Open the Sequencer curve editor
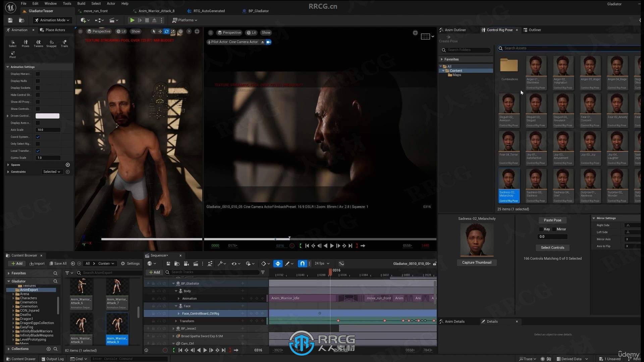The image size is (644, 362). 341,264
